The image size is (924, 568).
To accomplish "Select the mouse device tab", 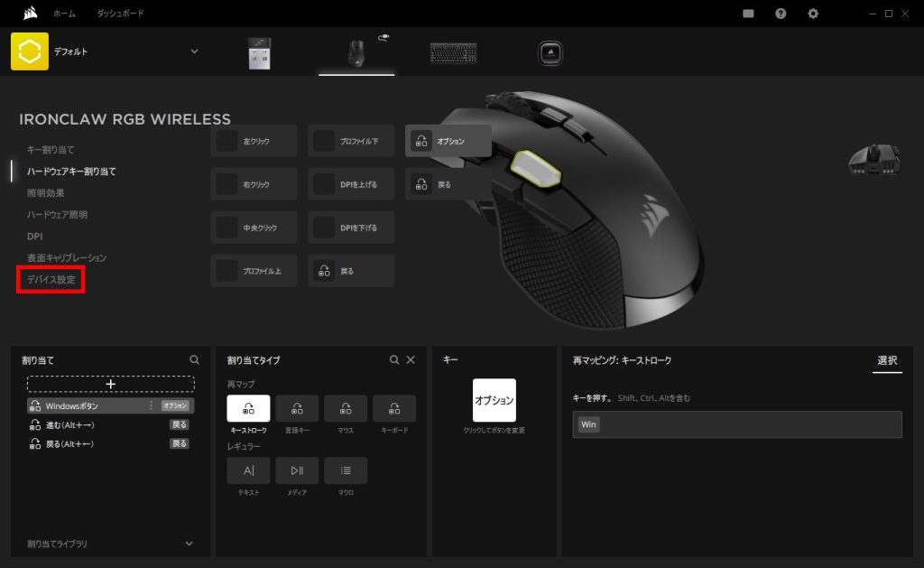I will coord(356,53).
